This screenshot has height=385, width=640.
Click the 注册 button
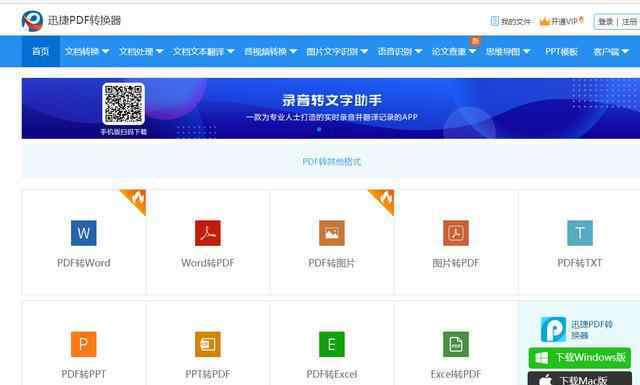tap(630, 22)
